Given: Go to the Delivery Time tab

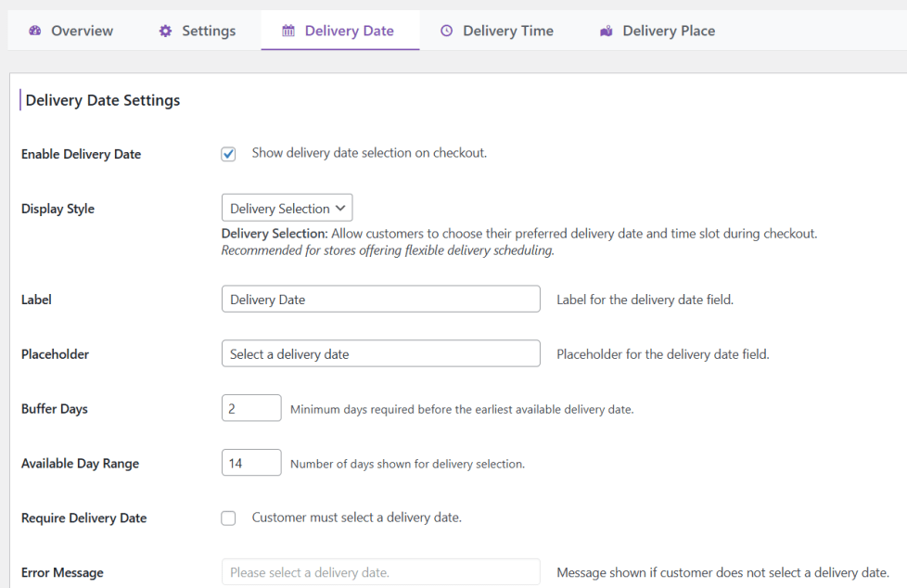Looking at the screenshot, I should [x=508, y=31].
